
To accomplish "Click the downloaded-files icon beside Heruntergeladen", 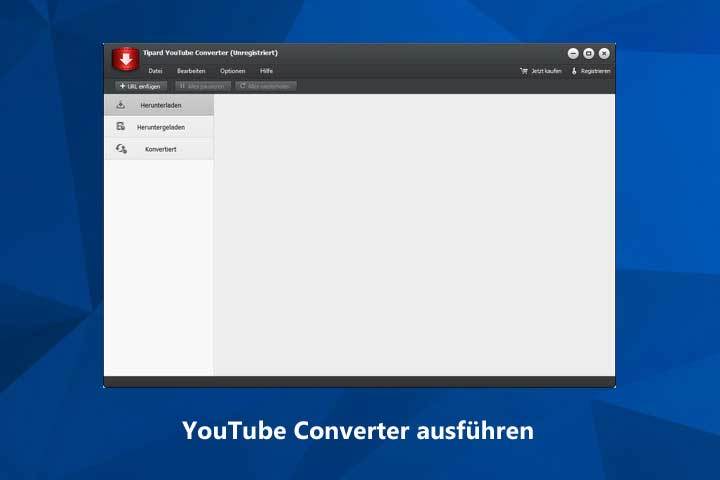I will click(x=121, y=126).
